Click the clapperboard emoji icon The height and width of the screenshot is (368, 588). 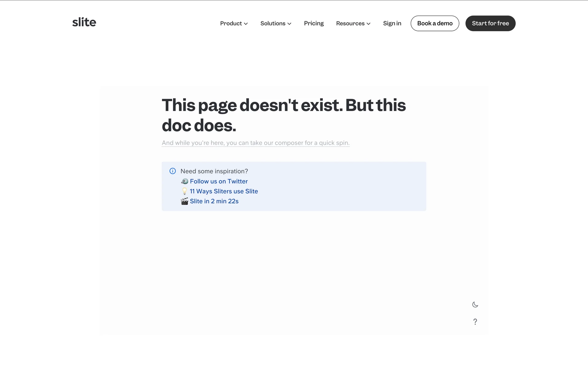point(184,201)
